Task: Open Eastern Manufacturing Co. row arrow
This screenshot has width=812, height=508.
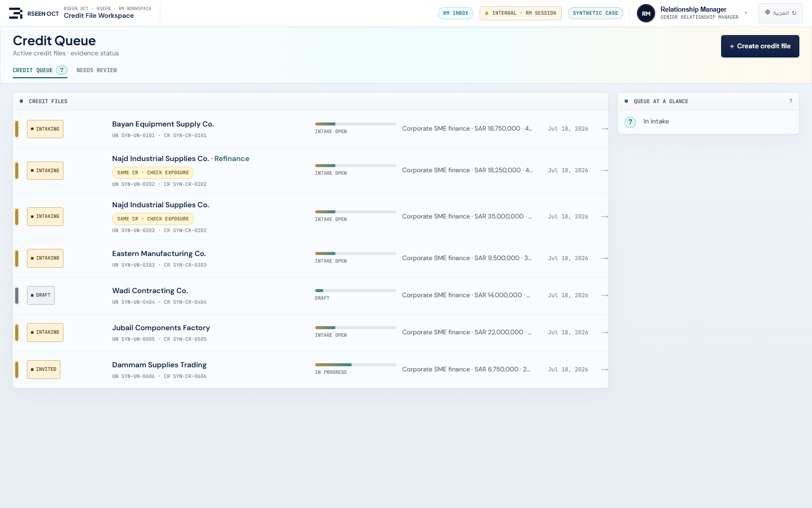Action: 604,259
